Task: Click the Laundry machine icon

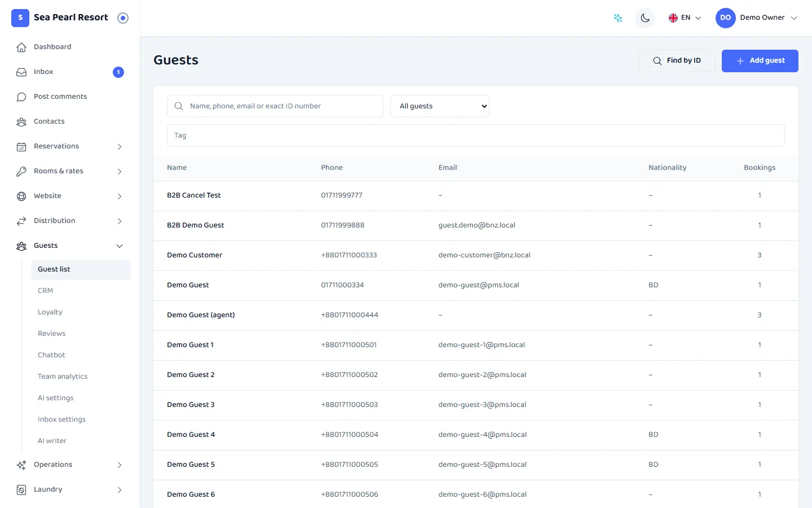Action: [x=21, y=490]
